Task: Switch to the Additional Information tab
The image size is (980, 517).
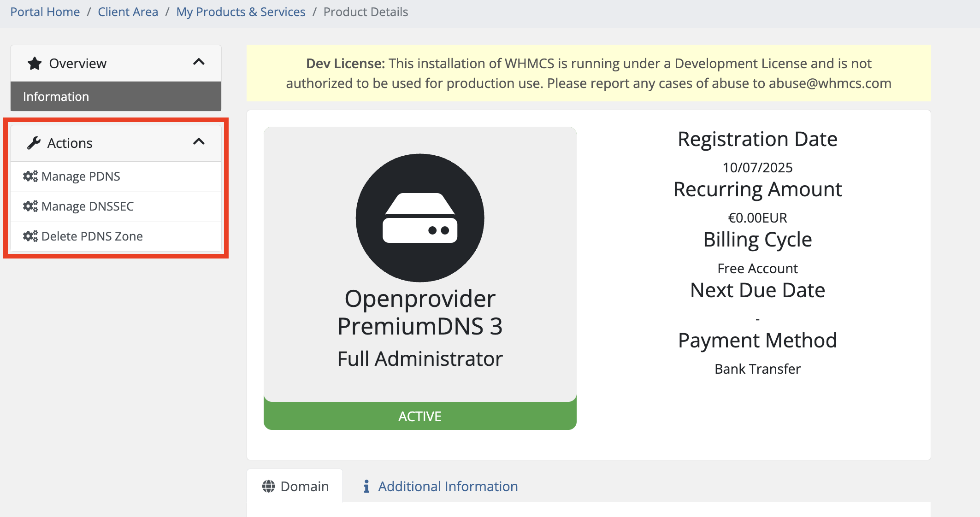Action: pyautogui.click(x=448, y=487)
